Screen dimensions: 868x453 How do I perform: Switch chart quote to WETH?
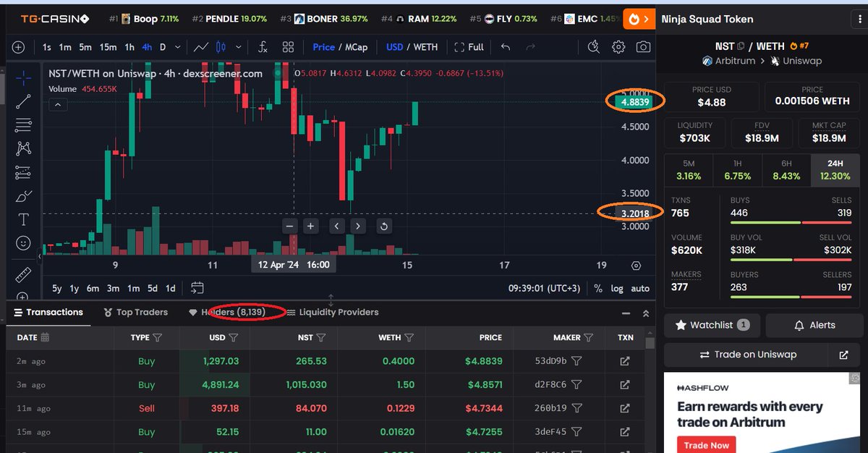[x=425, y=47]
